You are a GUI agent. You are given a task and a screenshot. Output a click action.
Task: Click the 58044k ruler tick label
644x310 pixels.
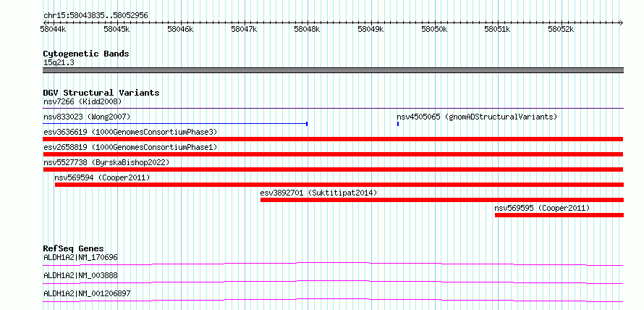(x=53, y=29)
